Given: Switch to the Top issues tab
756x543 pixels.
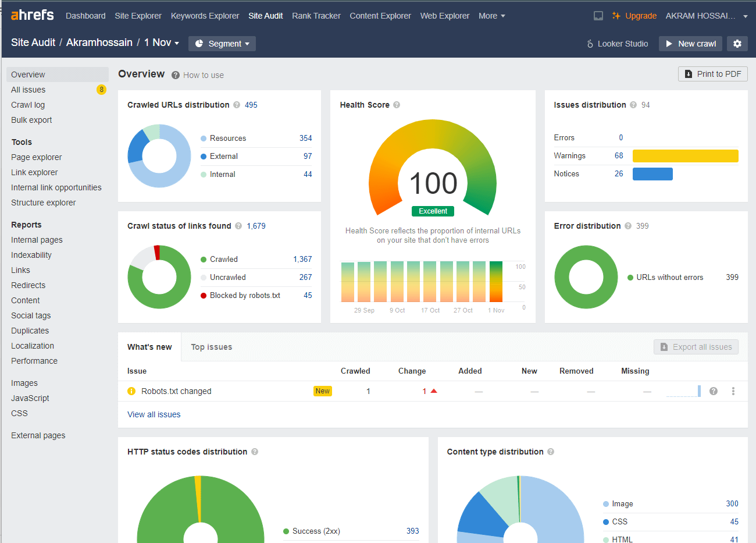Looking at the screenshot, I should tap(212, 347).
